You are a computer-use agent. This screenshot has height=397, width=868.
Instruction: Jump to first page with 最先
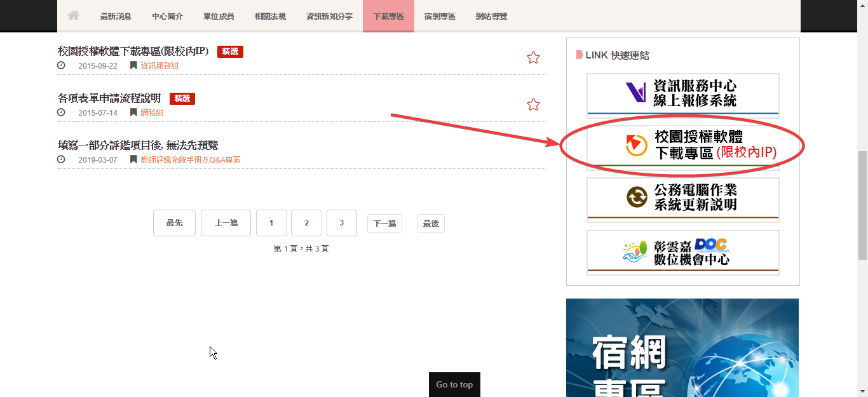pos(174,223)
